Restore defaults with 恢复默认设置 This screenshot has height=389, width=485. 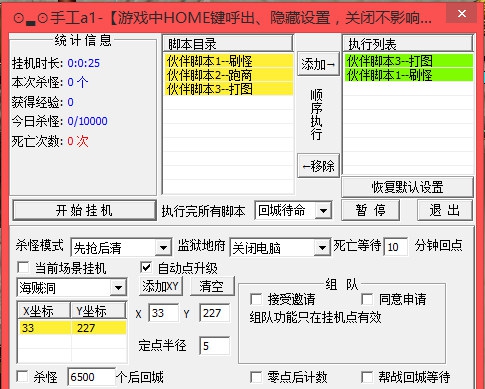tap(407, 187)
